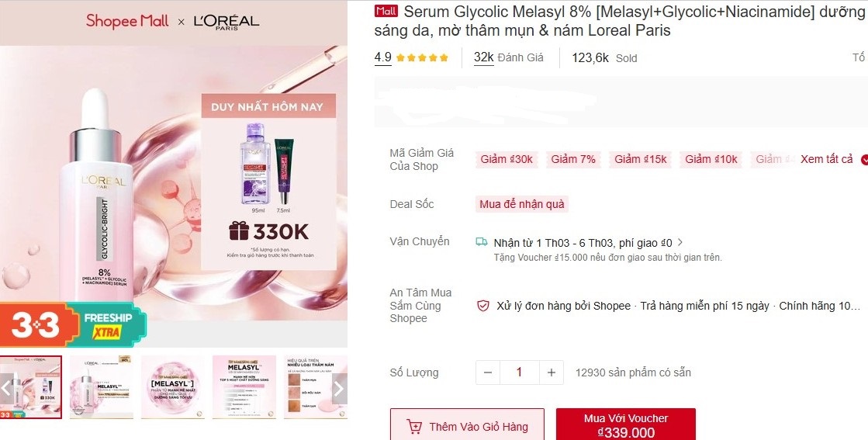Click the five-star rating icons
868x440 pixels.
coord(423,57)
